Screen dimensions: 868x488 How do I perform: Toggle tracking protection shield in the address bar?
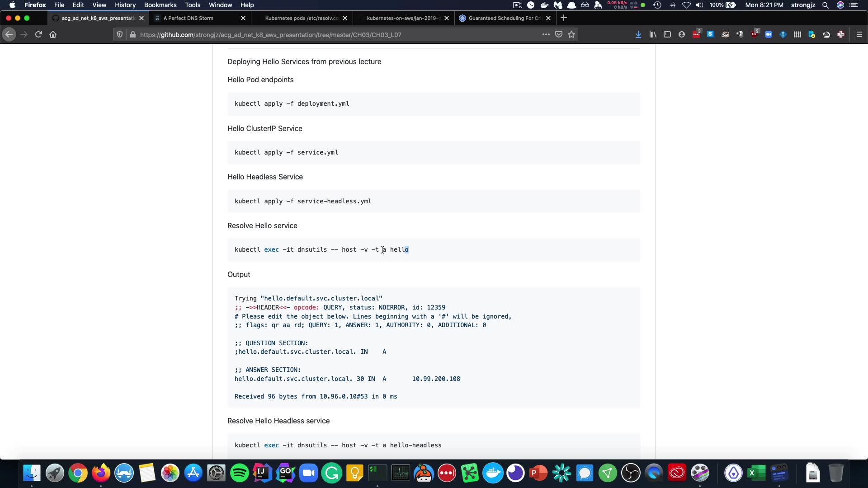click(120, 35)
